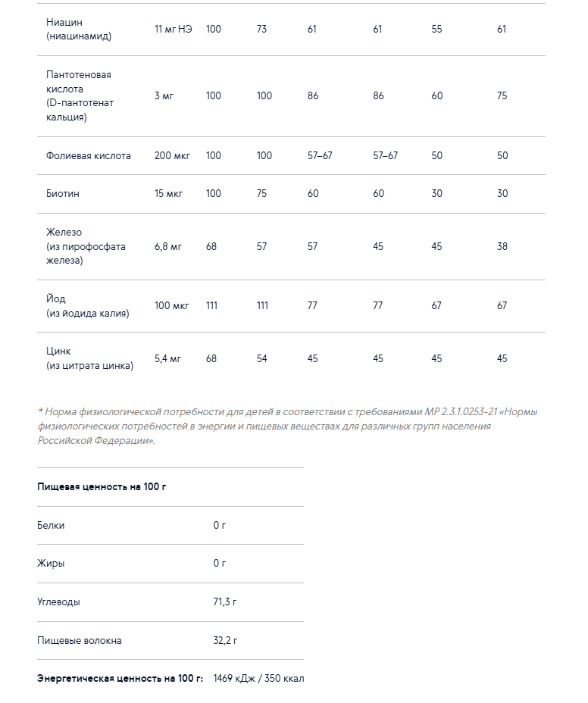The width and height of the screenshot is (588, 703).
Task: Click the 100 мкг iodine amount
Action: [172, 306]
